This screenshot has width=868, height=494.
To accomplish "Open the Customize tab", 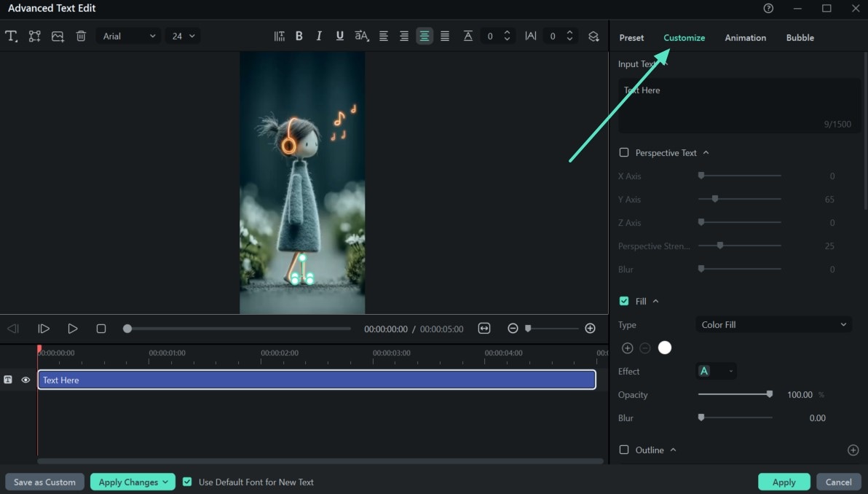I will tap(684, 38).
